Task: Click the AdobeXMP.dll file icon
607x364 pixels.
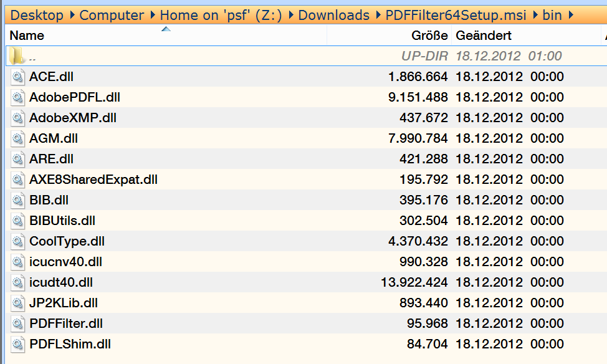Action: (17, 118)
